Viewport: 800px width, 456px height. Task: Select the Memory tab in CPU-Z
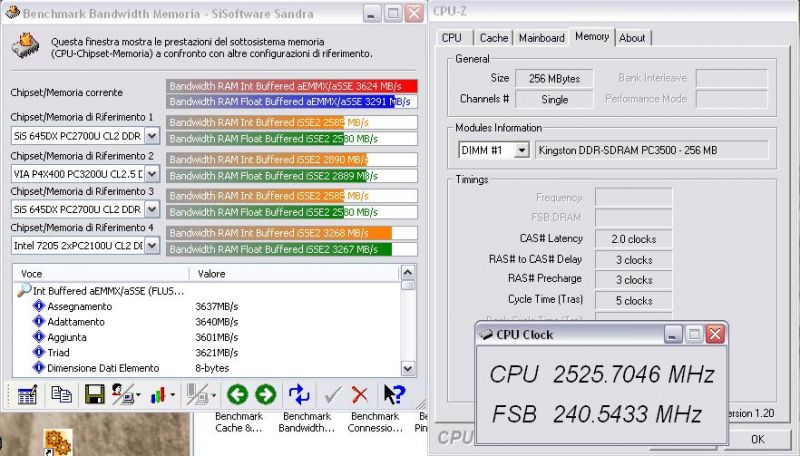pyautogui.click(x=592, y=37)
